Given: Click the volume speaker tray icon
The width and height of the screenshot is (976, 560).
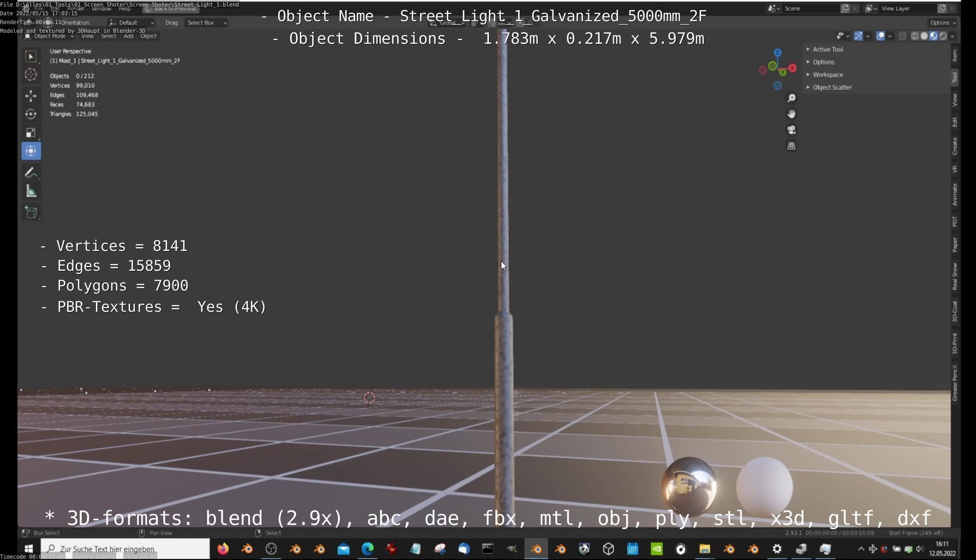Looking at the screenshot, I should (x=920, y=549).
